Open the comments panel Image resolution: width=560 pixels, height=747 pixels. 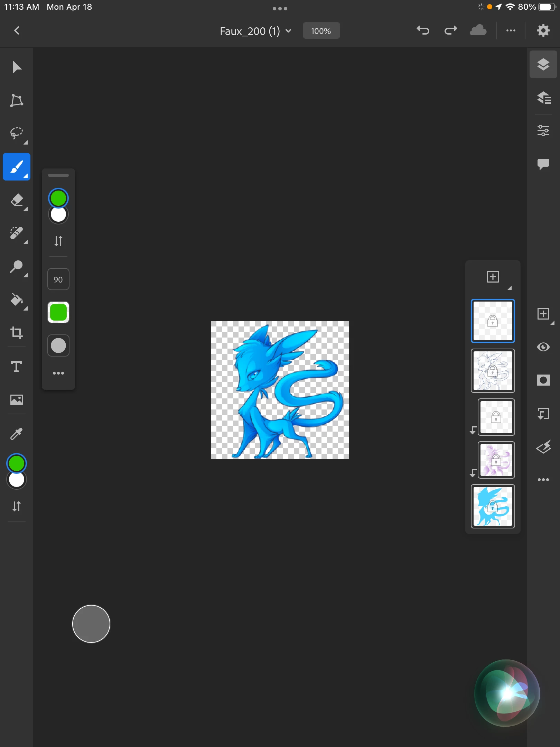click(x=543, y=164)
